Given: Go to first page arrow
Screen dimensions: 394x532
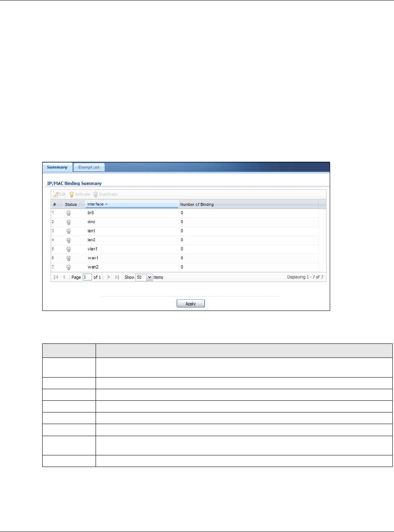Looking at the screenshot, I should pyautogui.click(x=56, y=277).
